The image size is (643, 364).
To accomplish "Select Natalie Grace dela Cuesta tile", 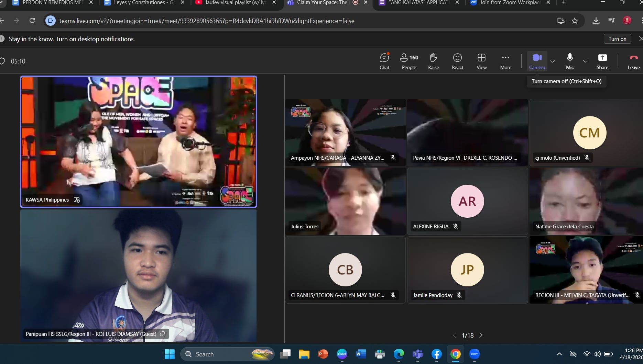I will [586, 201].
